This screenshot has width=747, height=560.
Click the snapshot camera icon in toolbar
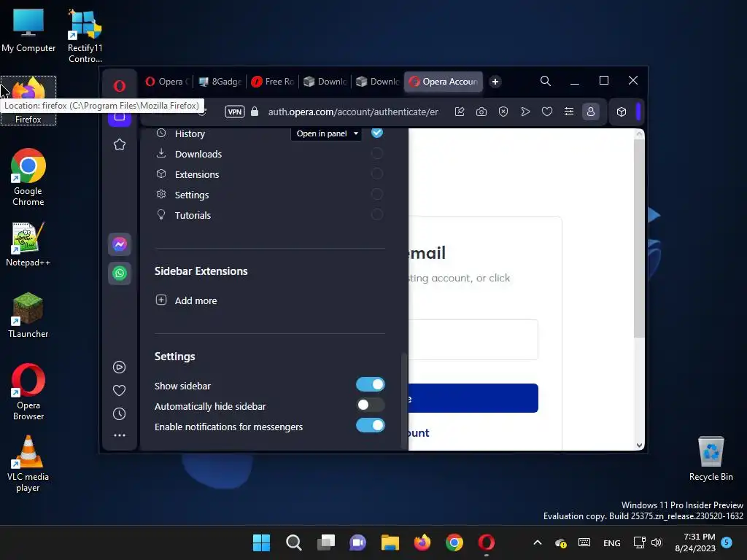tap(481, 112)
